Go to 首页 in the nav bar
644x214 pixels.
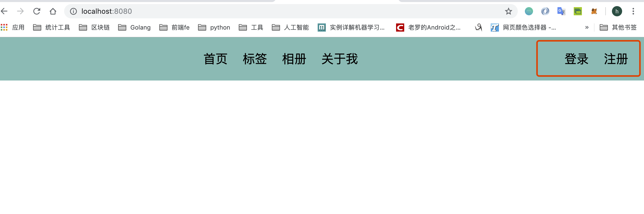pos(215,59)
